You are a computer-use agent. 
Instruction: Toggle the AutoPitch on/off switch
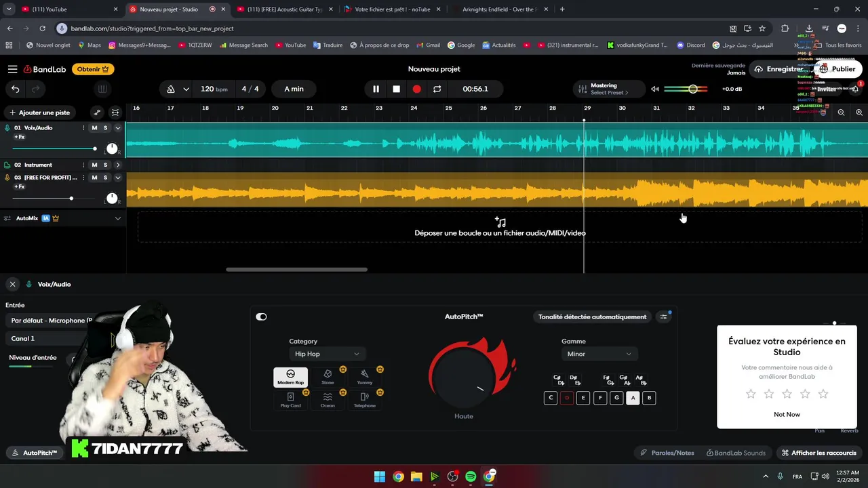261,317
